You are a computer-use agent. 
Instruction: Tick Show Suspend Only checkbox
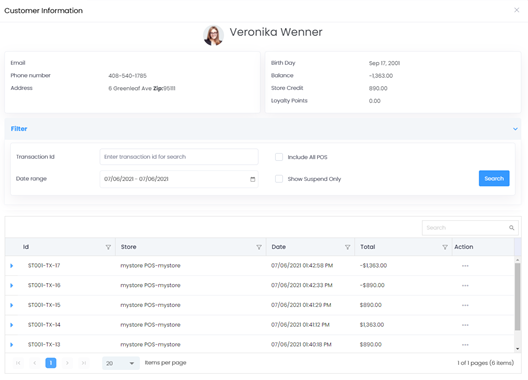[x=279, y=179]
